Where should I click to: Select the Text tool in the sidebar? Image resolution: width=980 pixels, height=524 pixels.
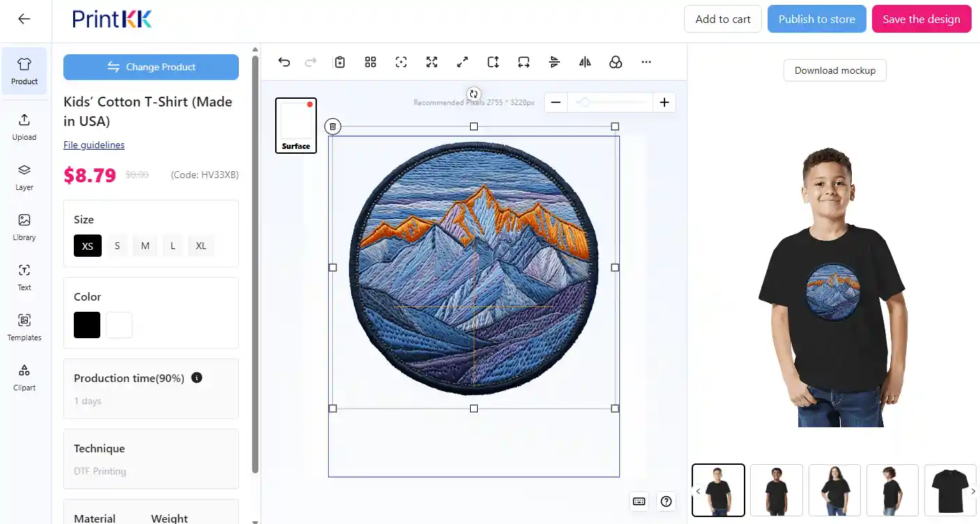click(x=24, y=277)
